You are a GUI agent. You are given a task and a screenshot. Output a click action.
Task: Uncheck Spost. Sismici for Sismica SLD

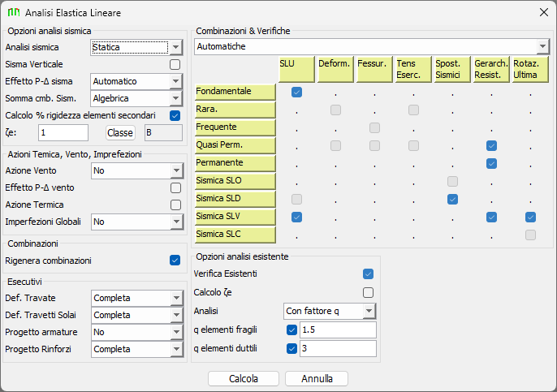pos(452,199)
